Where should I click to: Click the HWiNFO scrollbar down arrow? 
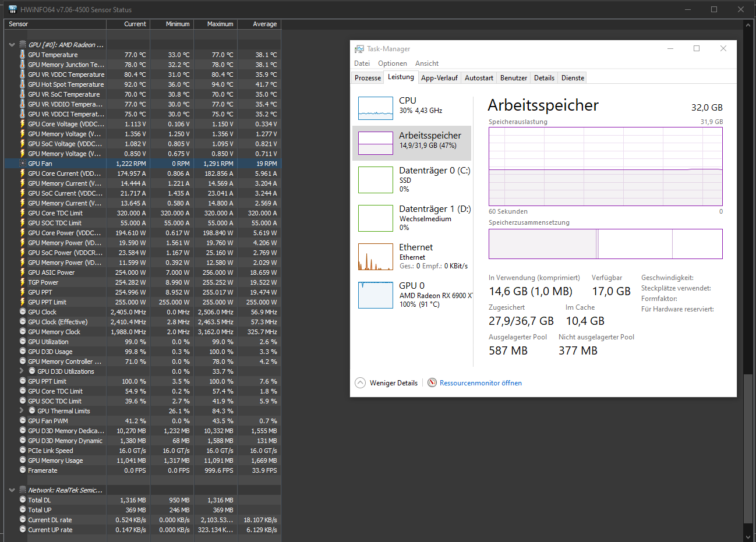click(x=748, y=537)
